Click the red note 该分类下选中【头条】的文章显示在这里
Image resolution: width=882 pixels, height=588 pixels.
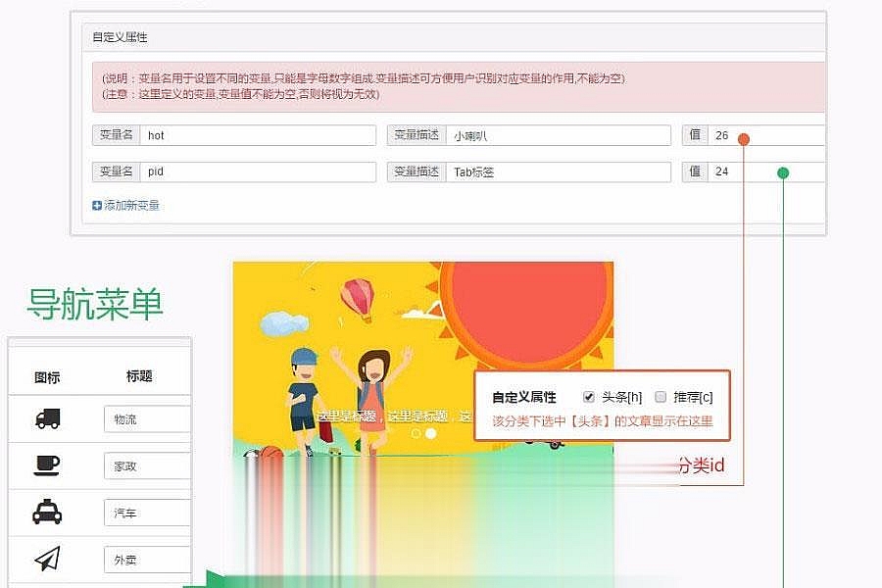click(603, 420)
